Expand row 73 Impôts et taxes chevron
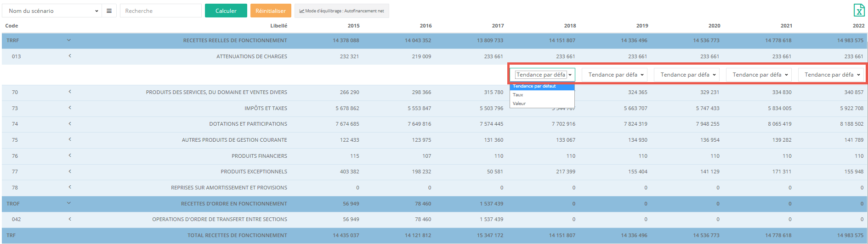 click(70, 108)
